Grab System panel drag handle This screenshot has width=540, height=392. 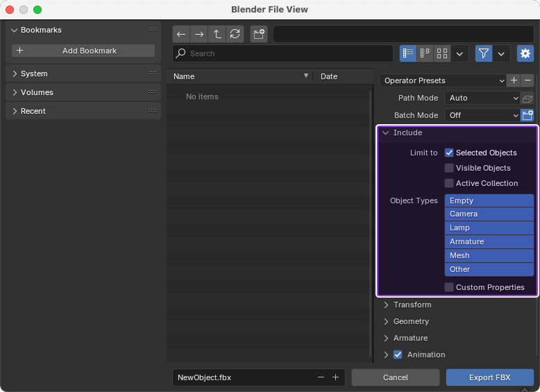point(153,74)
